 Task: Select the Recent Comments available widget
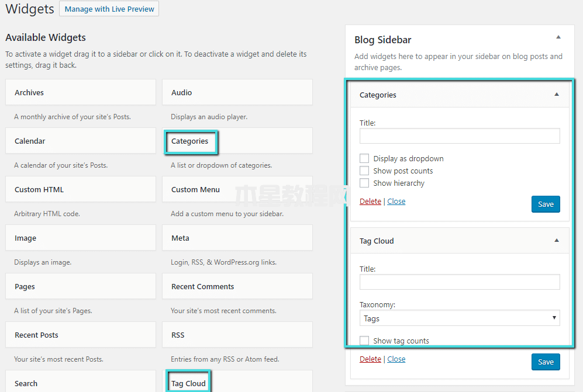tap(237, 286)
